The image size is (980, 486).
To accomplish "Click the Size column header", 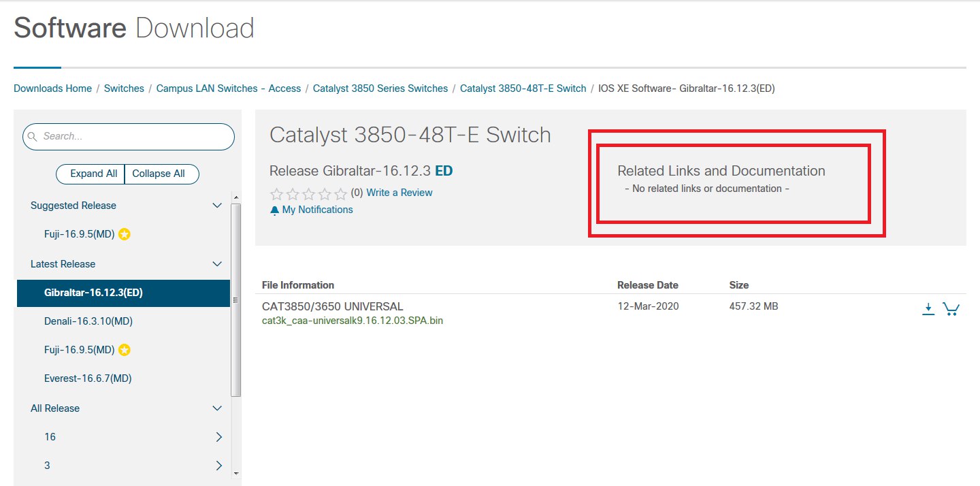I will pos(739,285).
